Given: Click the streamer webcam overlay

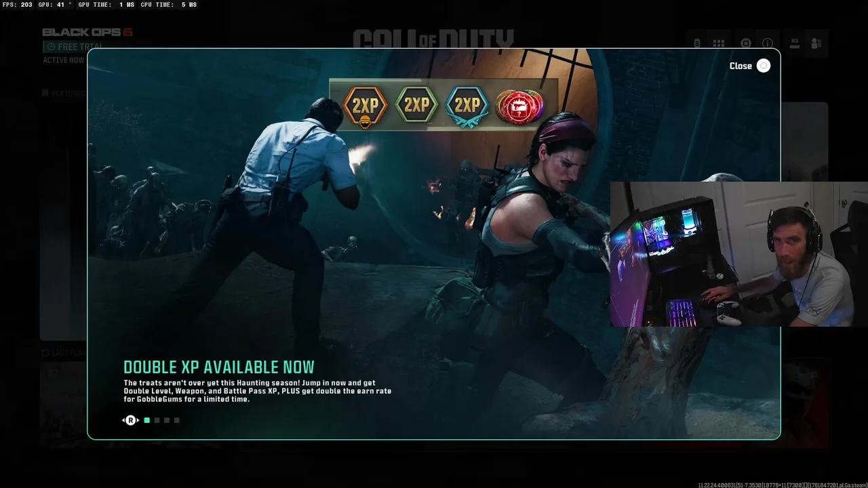Looking at the screenshot, I should [739, 254].
